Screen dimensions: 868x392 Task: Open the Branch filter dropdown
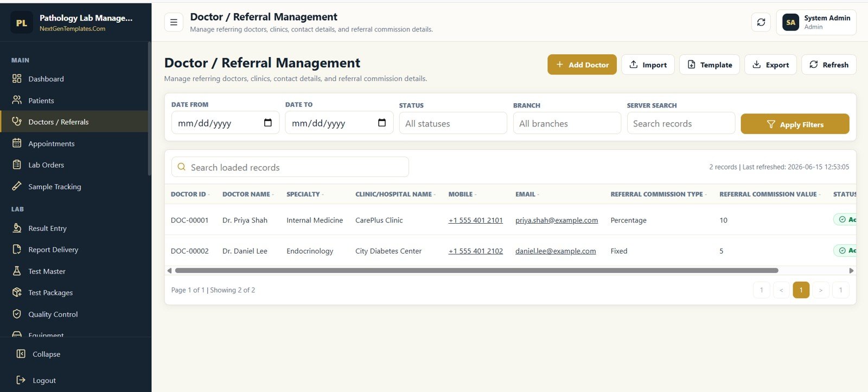(x=567, y=123)
